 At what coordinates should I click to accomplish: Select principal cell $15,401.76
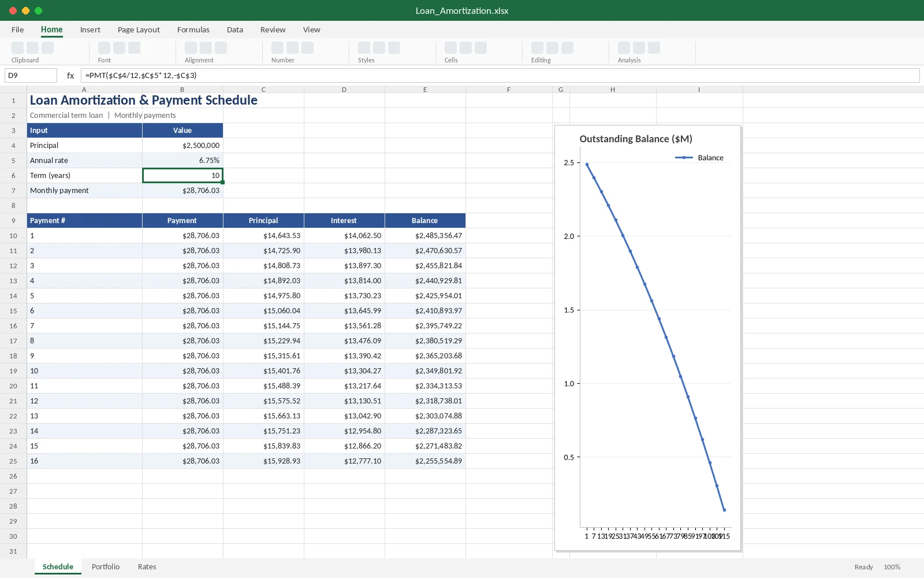[263, 370]
